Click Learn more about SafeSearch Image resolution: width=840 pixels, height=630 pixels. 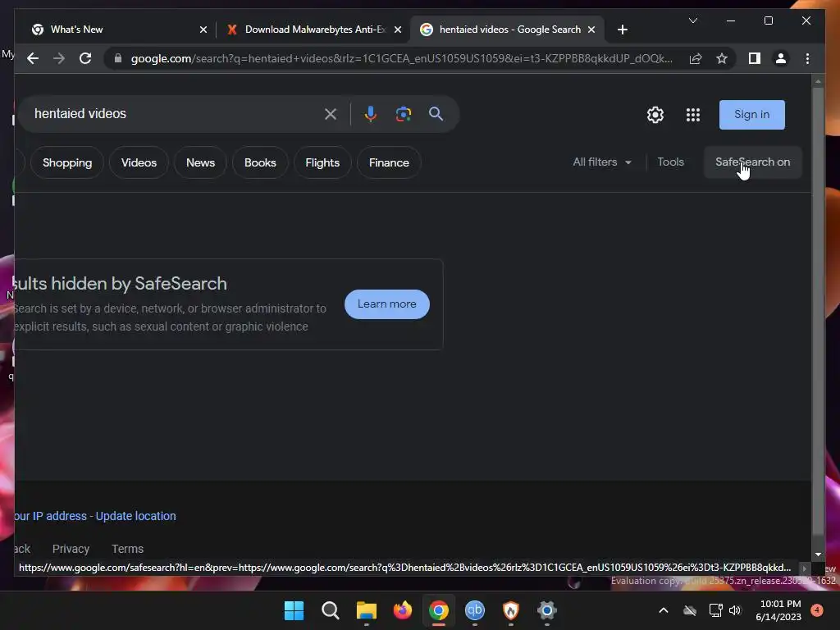tap(387, 304)
